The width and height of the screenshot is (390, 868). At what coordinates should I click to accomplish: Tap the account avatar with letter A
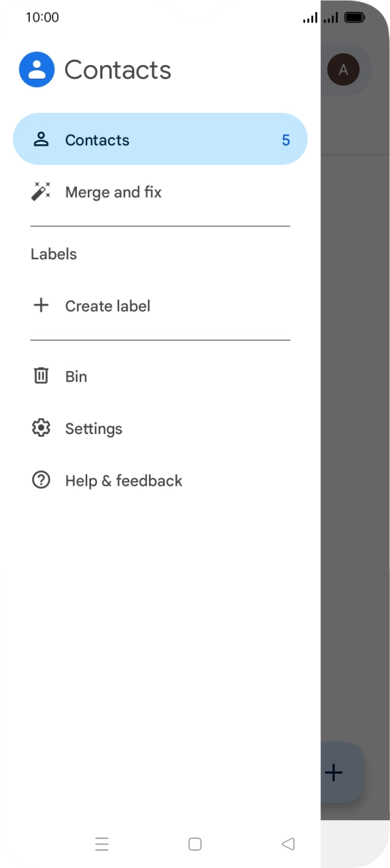click(x=343, y=70)
